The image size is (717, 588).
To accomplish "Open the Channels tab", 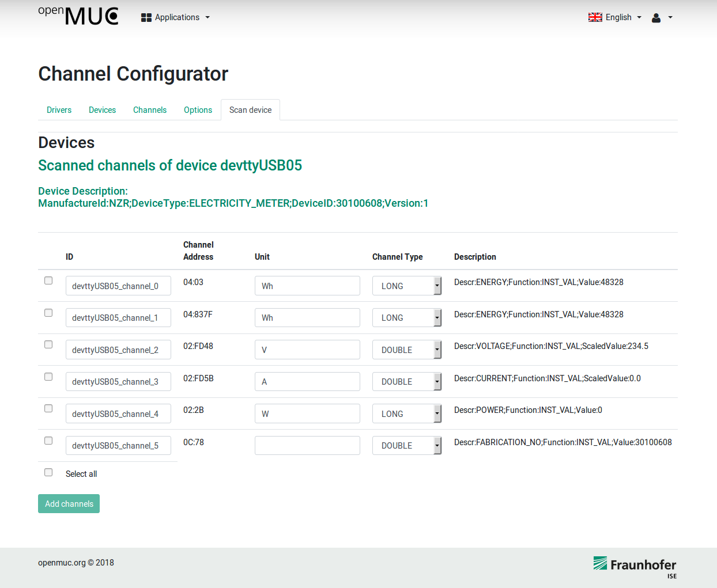I will click(150, 110).
